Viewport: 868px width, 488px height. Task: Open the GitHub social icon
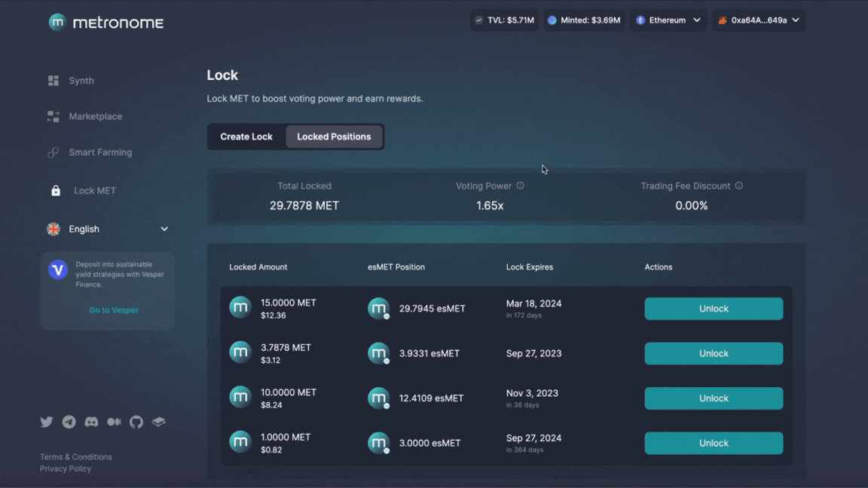click(136, 422)
